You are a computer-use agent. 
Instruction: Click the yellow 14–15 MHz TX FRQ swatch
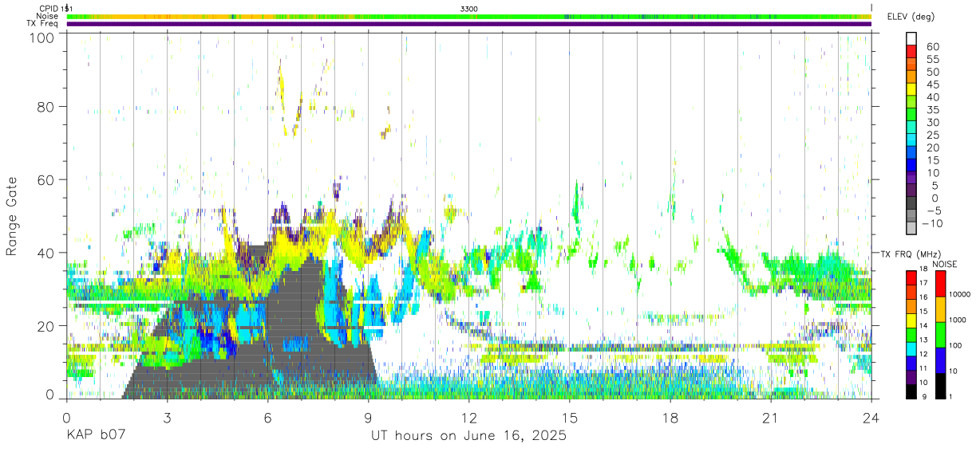coord(911,320)
